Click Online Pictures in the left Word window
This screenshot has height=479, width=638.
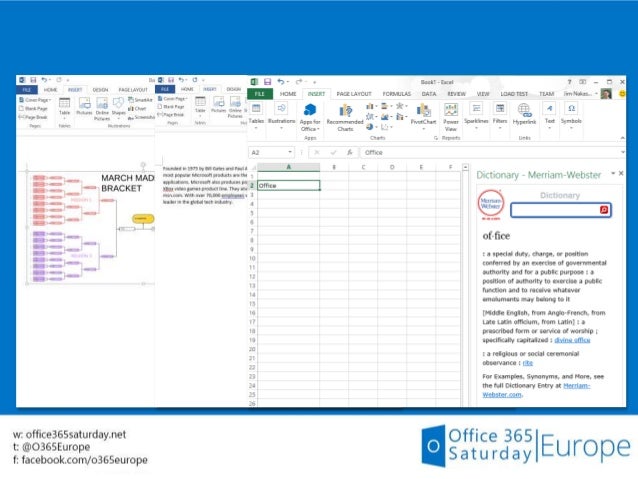tap(102, 109)
